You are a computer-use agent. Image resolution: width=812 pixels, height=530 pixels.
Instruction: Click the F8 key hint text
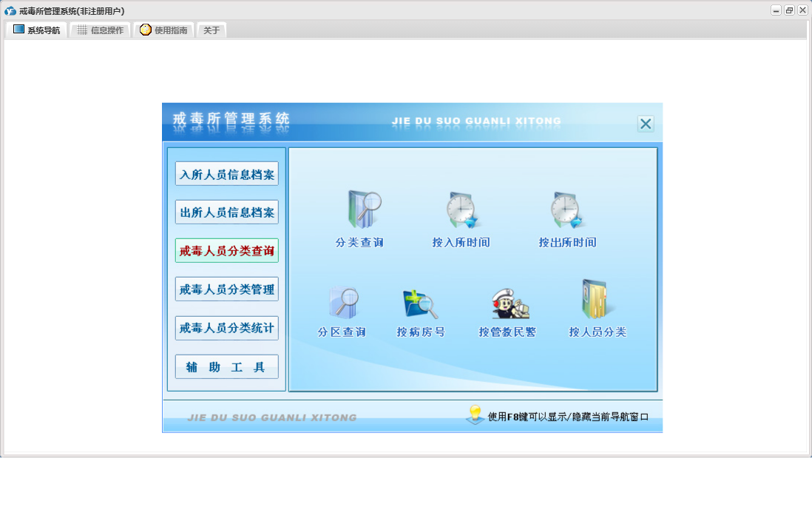pos(568,417)
